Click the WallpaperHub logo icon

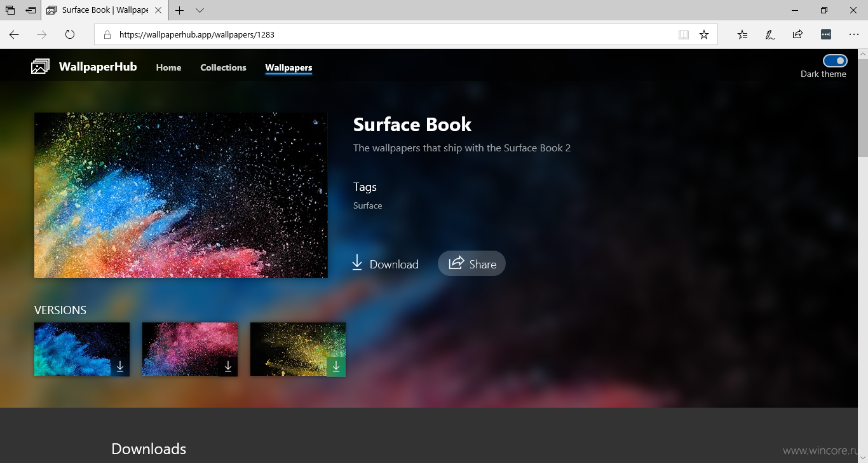pyautogui.click(x=40, y=66)
